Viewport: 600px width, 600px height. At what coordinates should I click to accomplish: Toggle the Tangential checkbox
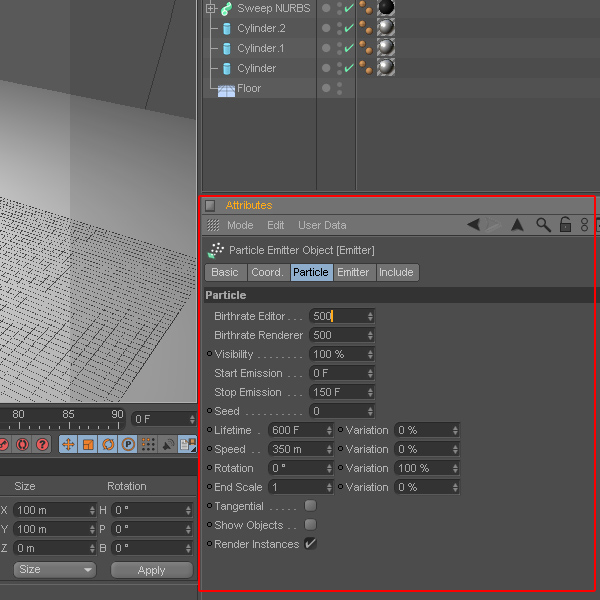[x=310, y=506]
